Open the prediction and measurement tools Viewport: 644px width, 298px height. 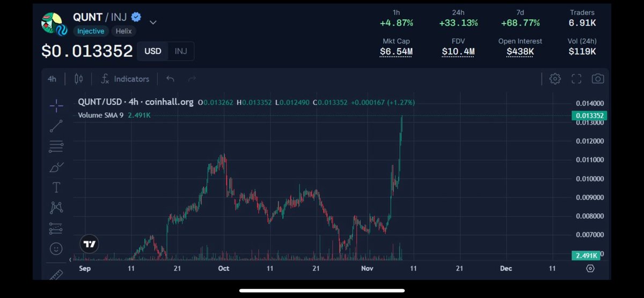coord(56,228)
